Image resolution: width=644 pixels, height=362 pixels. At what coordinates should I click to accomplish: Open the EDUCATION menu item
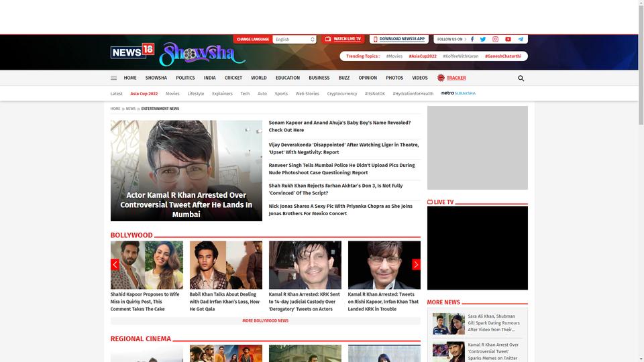(288, 78)
